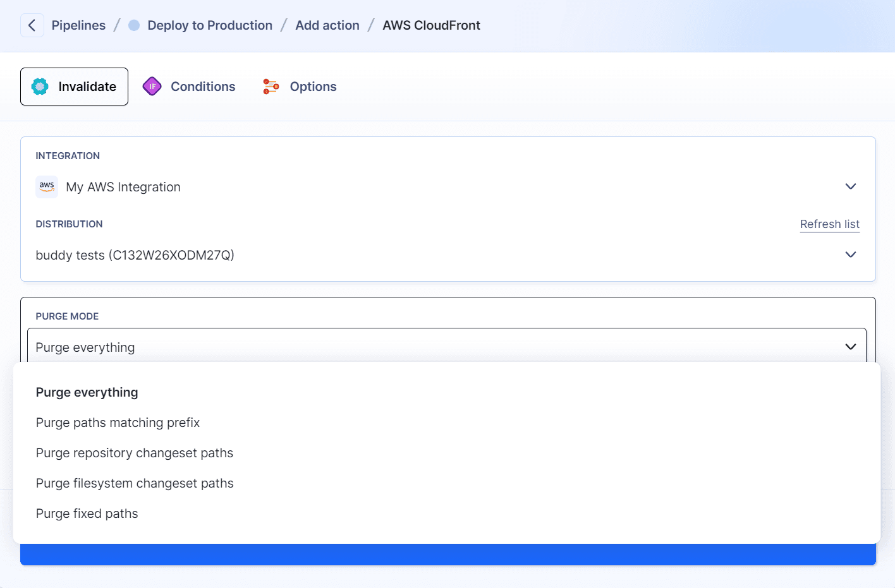Screen dimensions: 895x588
Task: Click the "Refresh list" link
Action: point(829,224)
